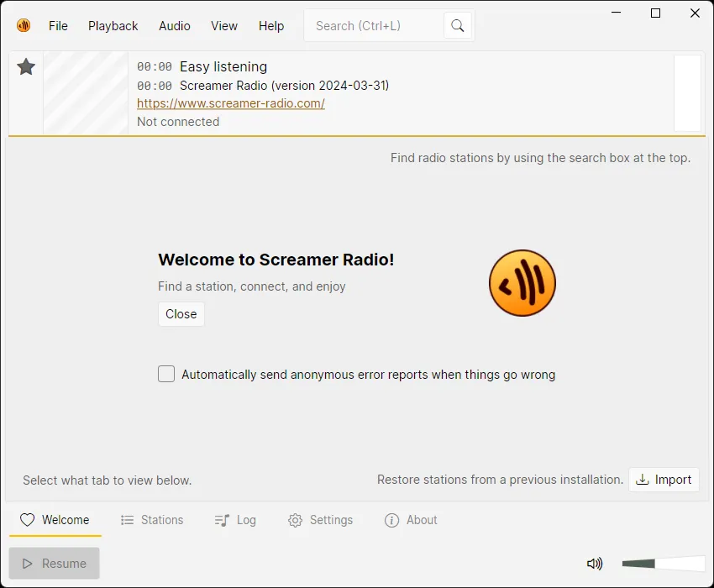The image size is (714, 588).
Task: Switch to the Log tab
Action: click(x=235, y=520)
